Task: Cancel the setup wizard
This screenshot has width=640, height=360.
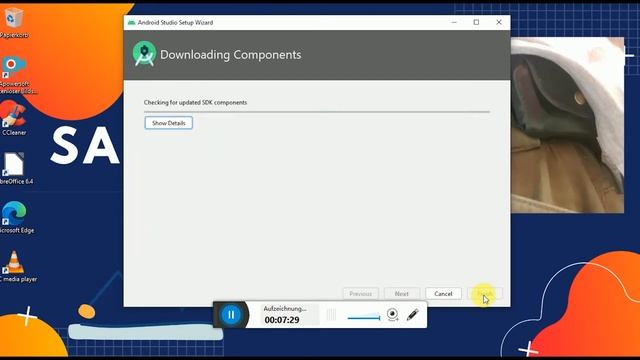Action: coord(443,293)
